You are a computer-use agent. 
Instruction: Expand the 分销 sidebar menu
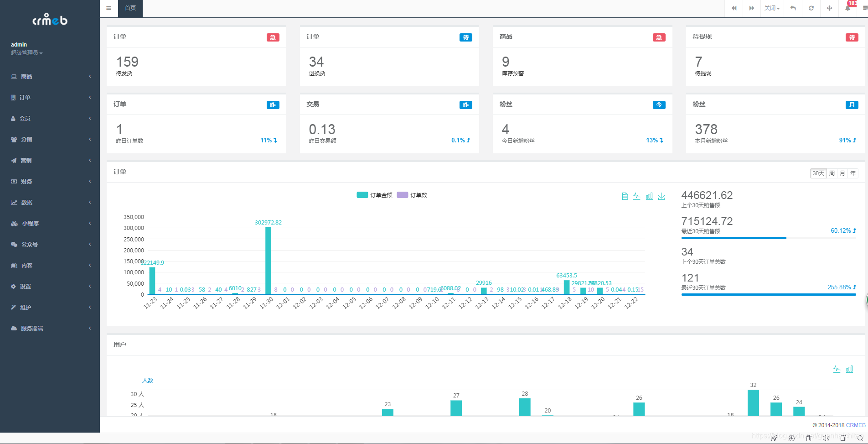point(50,139)
